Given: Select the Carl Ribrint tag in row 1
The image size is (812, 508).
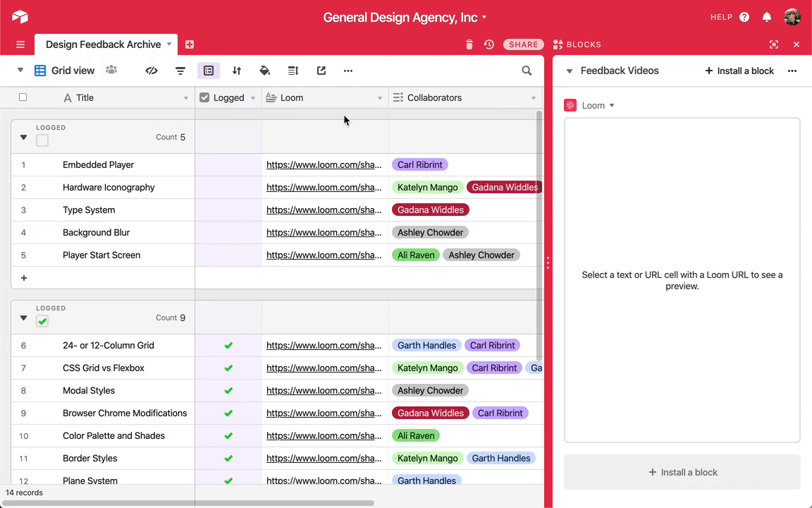Looking at the screenshot, I should pyautogui.click(x=420, y=165).
